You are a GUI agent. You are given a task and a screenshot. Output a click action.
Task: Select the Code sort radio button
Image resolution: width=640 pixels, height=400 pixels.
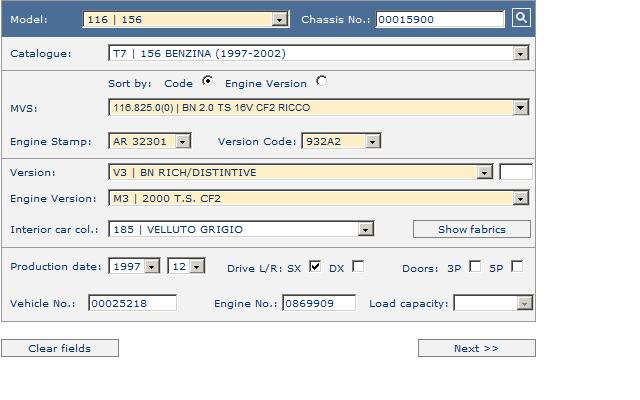tap(207, 82)
